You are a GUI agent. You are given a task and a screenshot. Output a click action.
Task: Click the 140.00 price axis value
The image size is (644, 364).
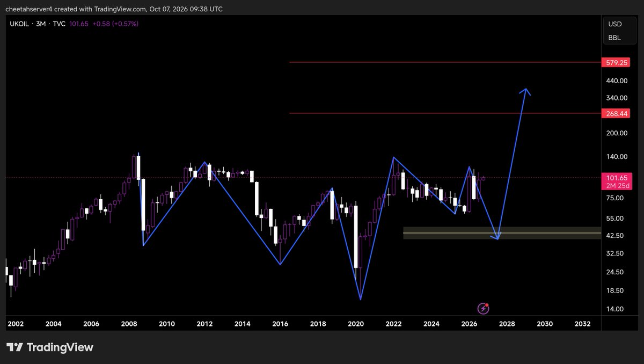point(616,157)
